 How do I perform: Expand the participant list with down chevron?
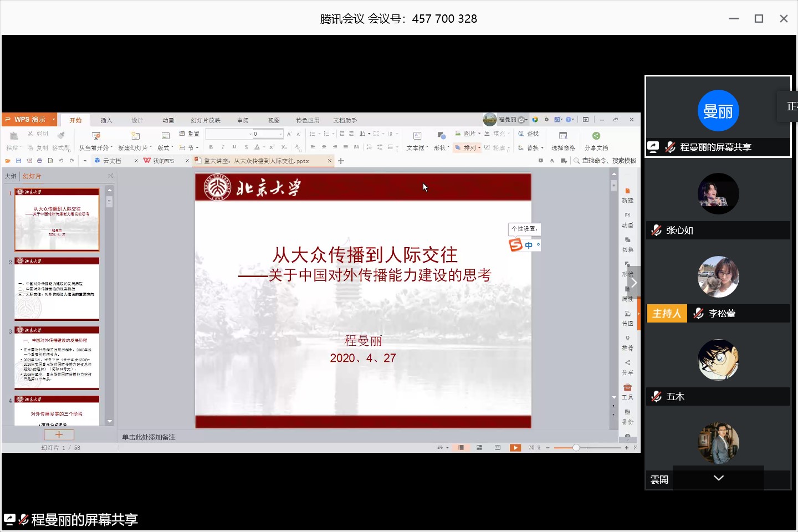point(718,478)
